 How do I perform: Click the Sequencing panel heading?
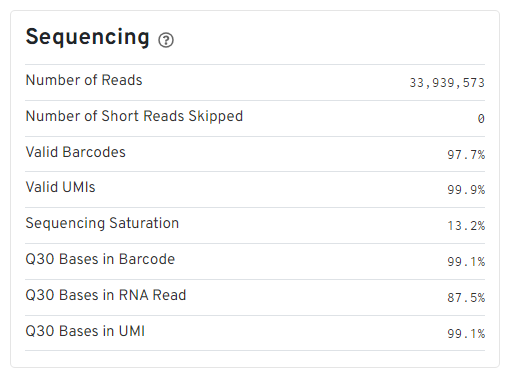(x=87, y=37)
